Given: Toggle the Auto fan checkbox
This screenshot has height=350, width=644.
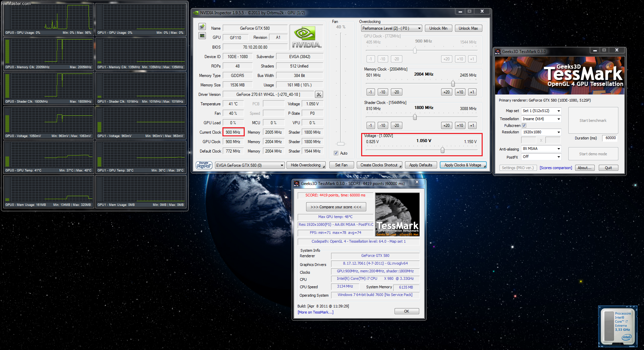Looking at the screenshot, I should (x=336, y=153).
